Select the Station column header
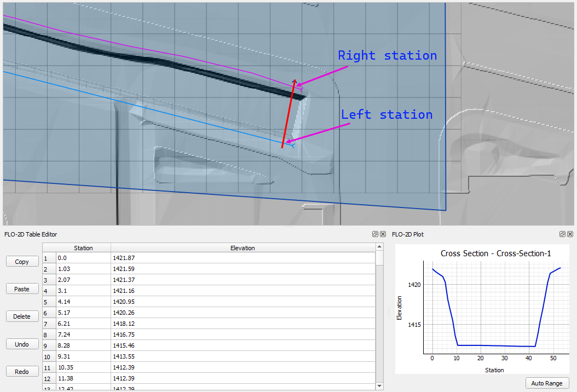Screen dimensions: 577x392 83,248
